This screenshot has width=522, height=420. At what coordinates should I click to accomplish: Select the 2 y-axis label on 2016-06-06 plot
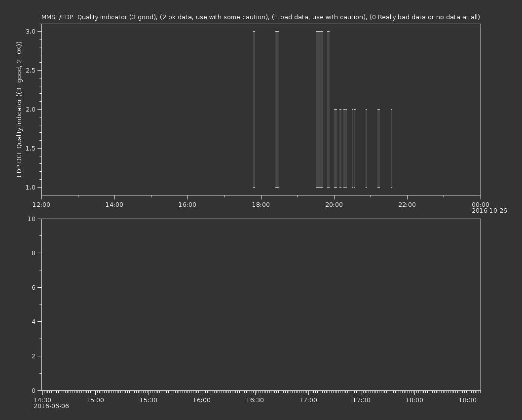click(x=34, y=356)
